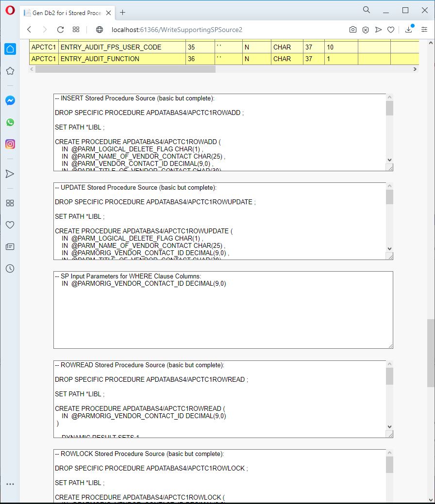Open My Flow in sidebar
435x504 pixels.
10,174
